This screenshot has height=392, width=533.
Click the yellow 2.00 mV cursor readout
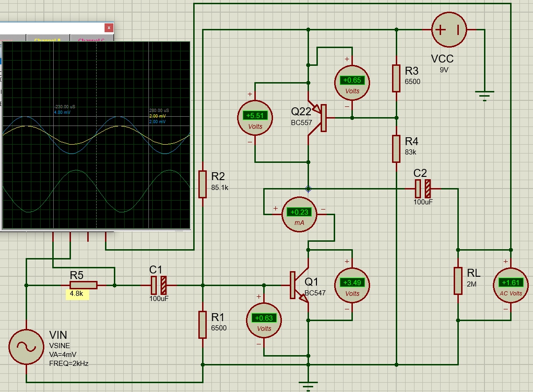click(157, 116)
